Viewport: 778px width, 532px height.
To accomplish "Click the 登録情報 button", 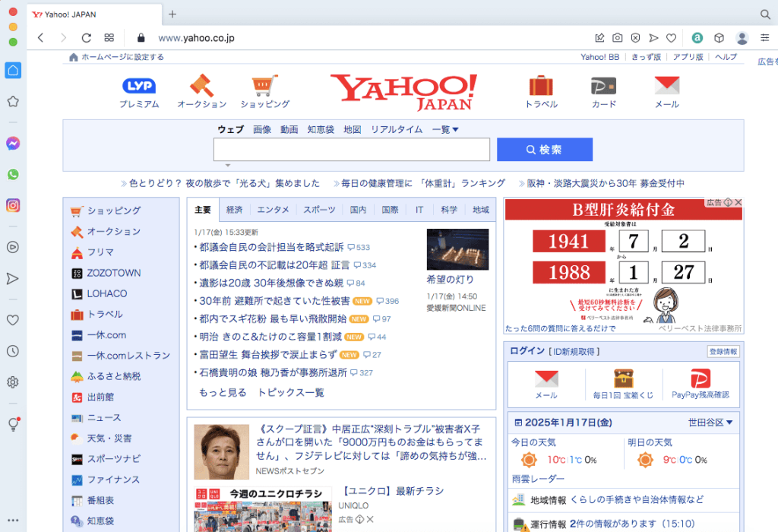I will tap(723, 351).
